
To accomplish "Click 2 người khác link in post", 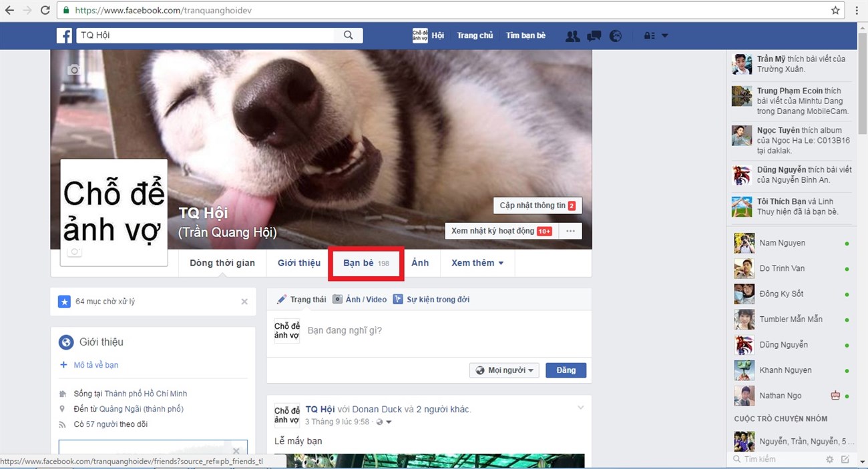I will click(x=443, y=409).
